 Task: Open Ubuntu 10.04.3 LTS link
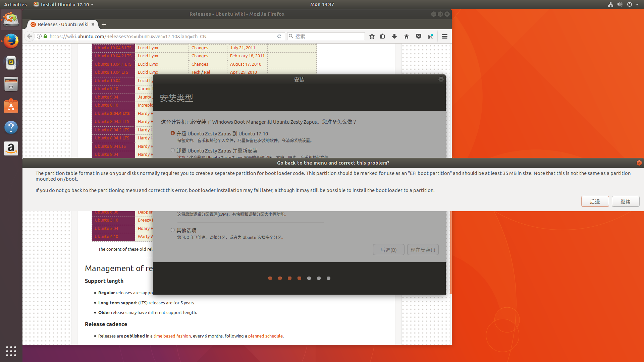click(113, 48)
